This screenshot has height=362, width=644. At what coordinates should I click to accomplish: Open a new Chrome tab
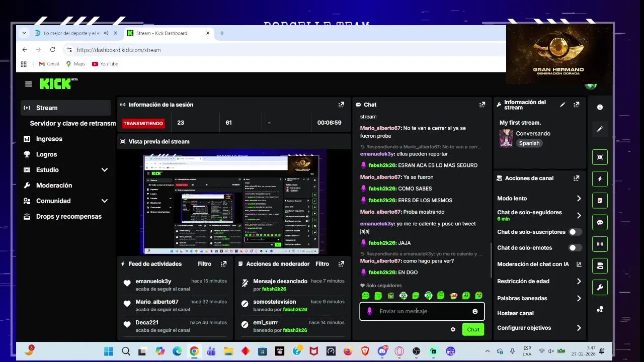[x=222, y=33]
